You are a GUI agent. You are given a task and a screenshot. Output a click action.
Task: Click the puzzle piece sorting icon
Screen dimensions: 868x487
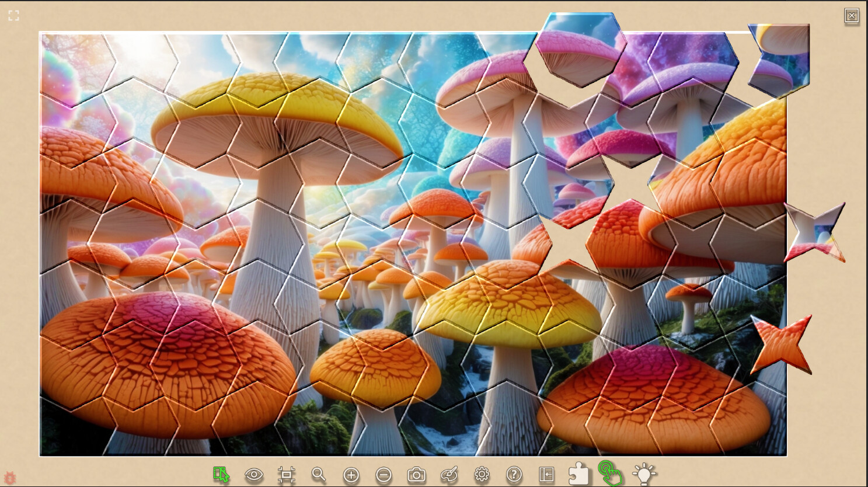578,475
